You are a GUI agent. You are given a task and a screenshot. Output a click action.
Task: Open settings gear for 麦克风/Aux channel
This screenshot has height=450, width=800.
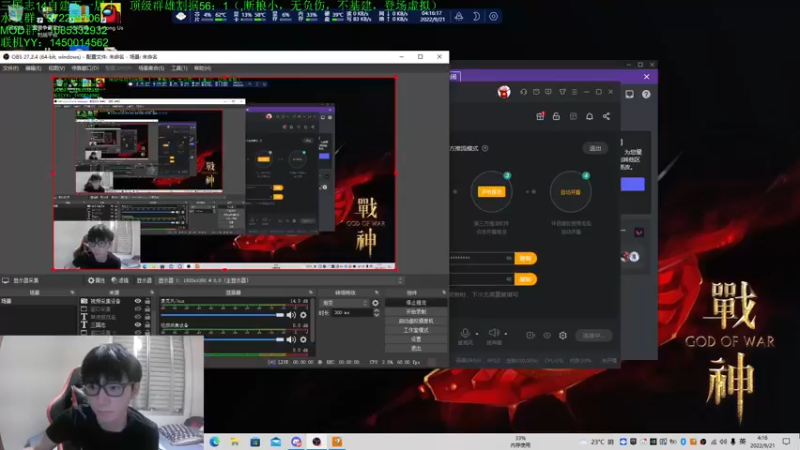304,315
